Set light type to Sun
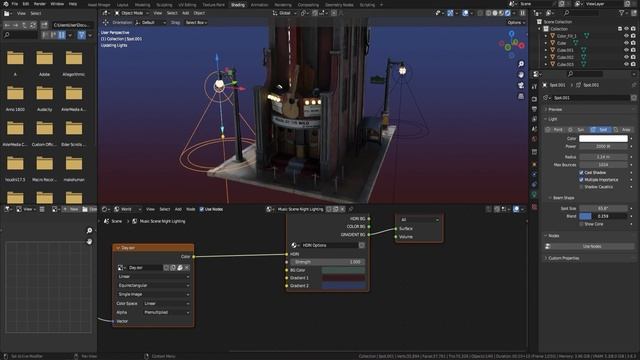 coord(577,130)
